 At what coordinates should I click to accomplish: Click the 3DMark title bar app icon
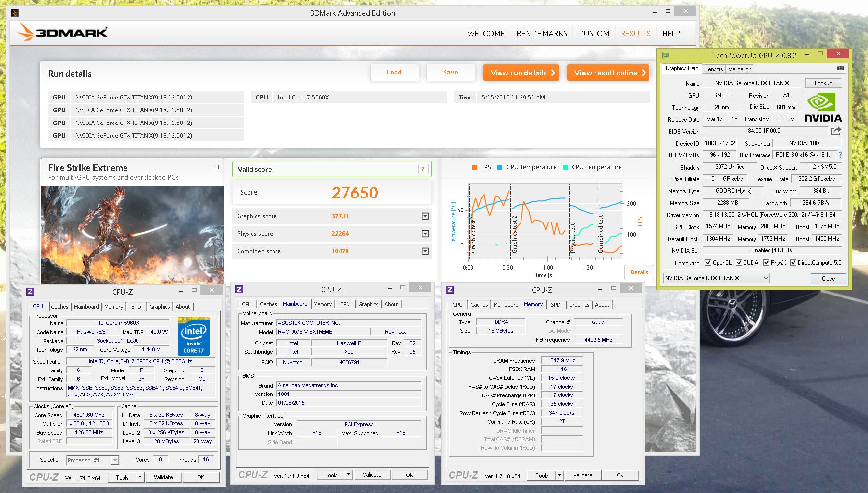[x=15, y=13]
